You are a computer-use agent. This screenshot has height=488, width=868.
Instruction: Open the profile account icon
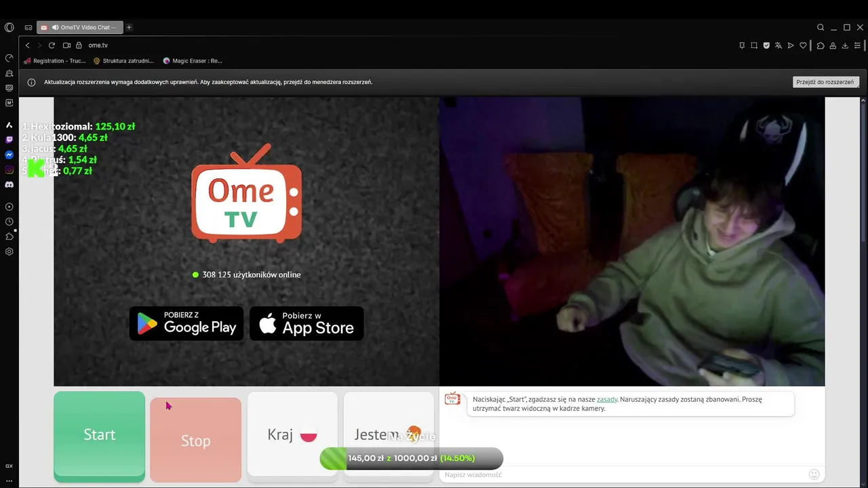point(833,45)
